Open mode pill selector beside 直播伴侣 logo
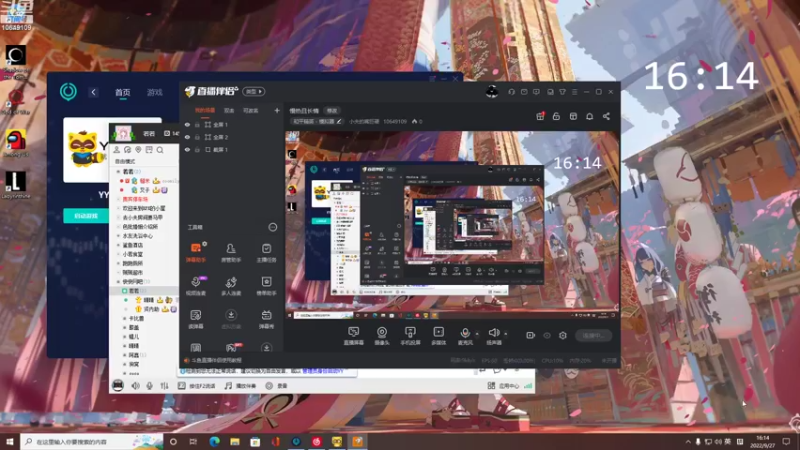This screenshot has width=800, height=450. coord(254,91)
